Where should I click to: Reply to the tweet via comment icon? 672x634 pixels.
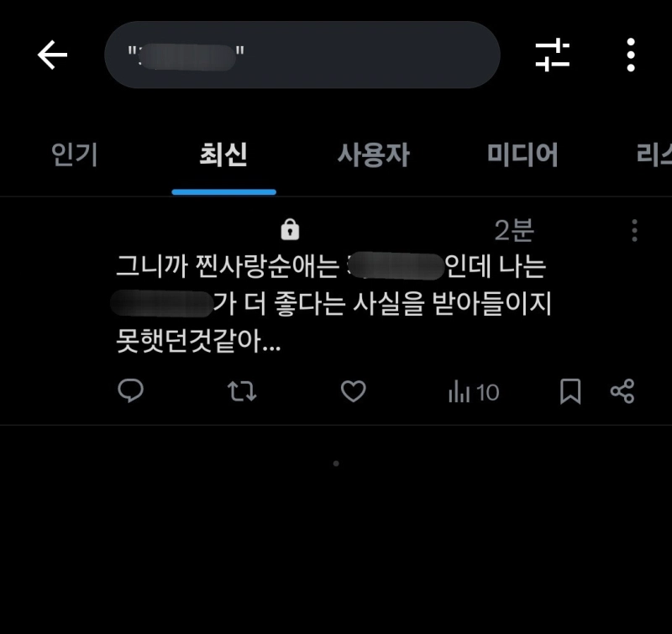click(130, 391)
